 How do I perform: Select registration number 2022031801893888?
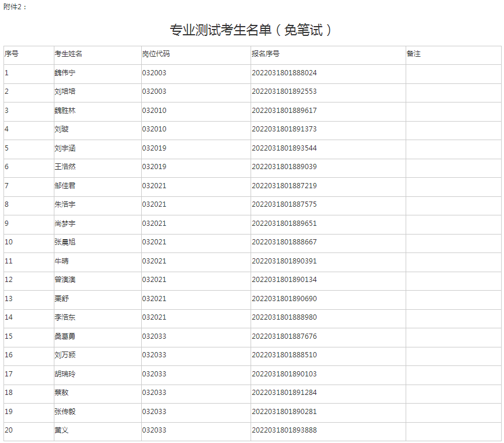[284, 430]
